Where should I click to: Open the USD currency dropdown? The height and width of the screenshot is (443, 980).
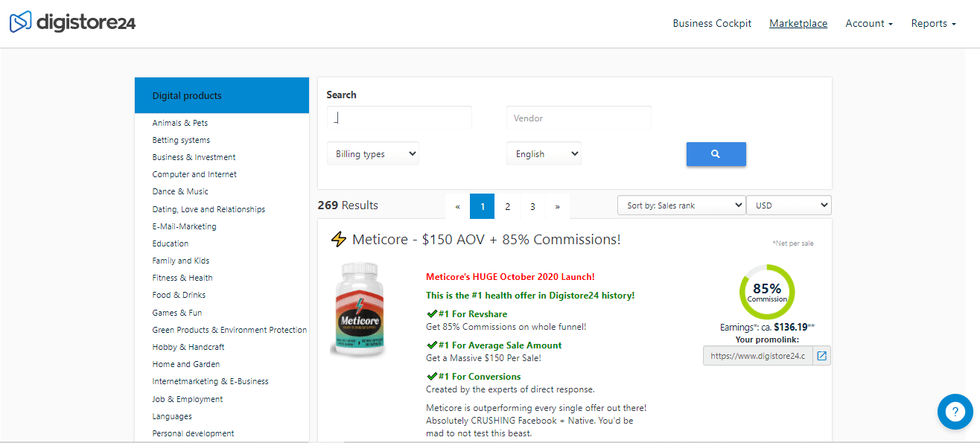tap(789, 205)
